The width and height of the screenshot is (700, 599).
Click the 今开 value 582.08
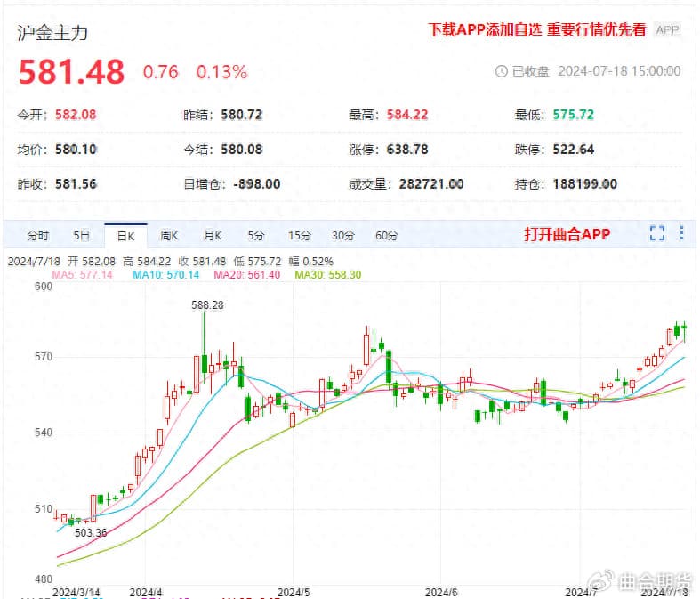(76, 115)
